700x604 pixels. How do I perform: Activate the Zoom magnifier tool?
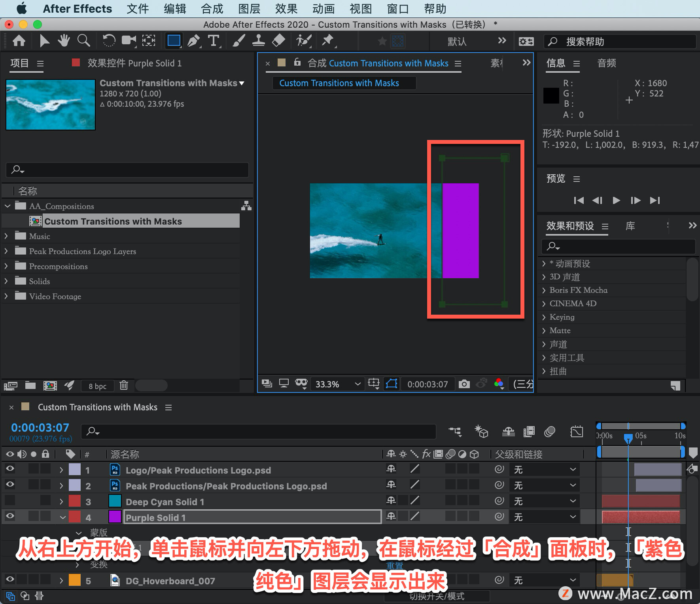[83, 41]
